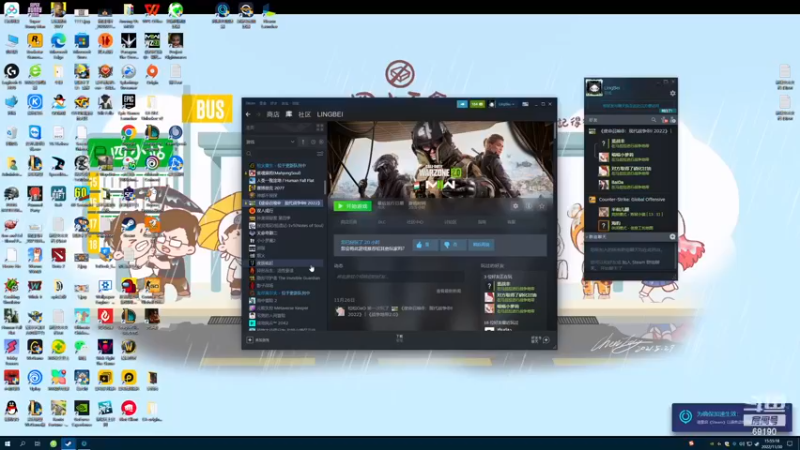
Task: Open Microsoft Store desktop shortcut
Action: tap(82, 44)
